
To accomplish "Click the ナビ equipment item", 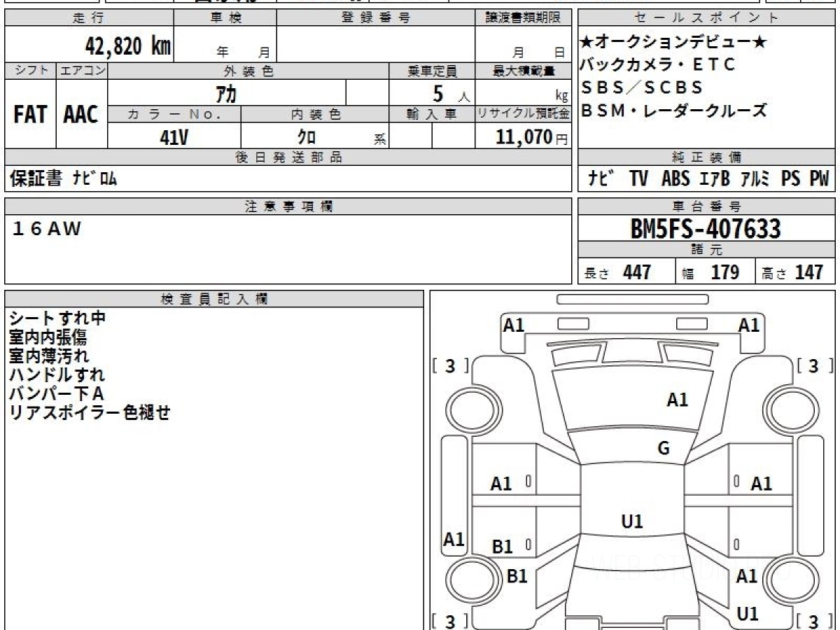I will 601,178.
